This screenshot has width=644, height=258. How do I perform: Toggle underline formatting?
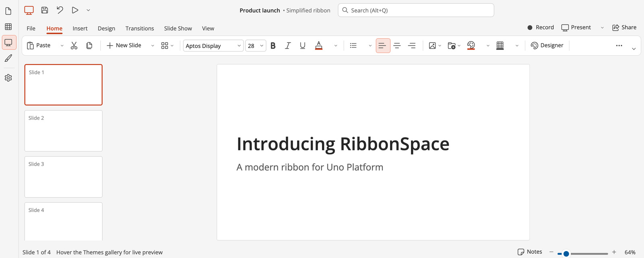[x=303, y=46]
